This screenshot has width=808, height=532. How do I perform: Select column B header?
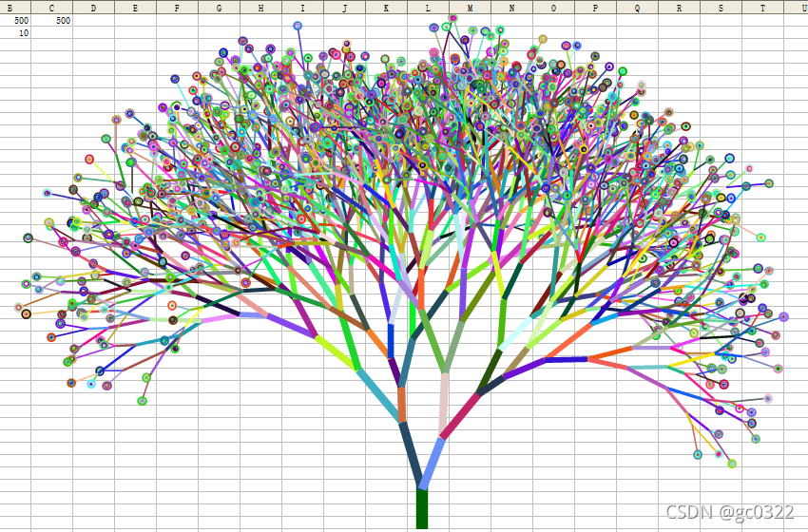[x=15, y=8]
